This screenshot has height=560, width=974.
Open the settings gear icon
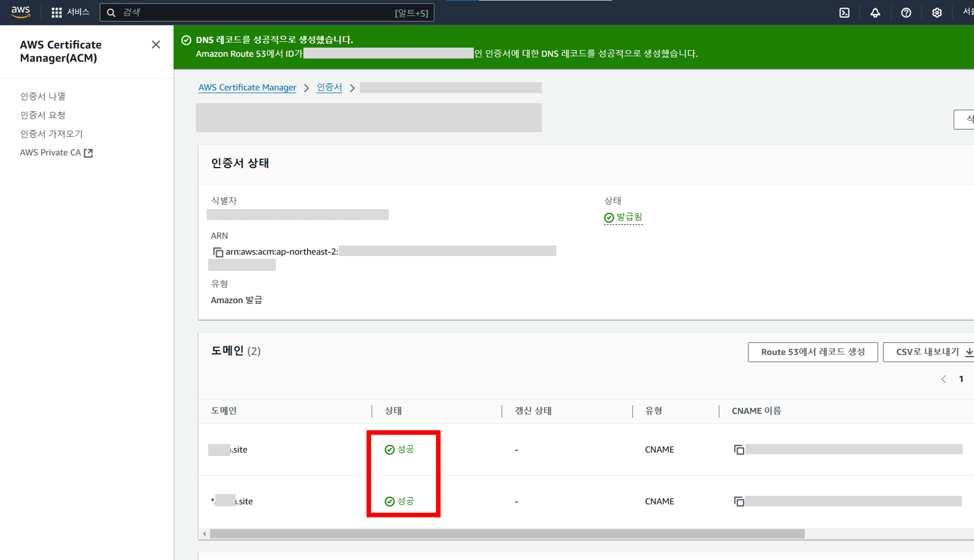pos(937,13)
